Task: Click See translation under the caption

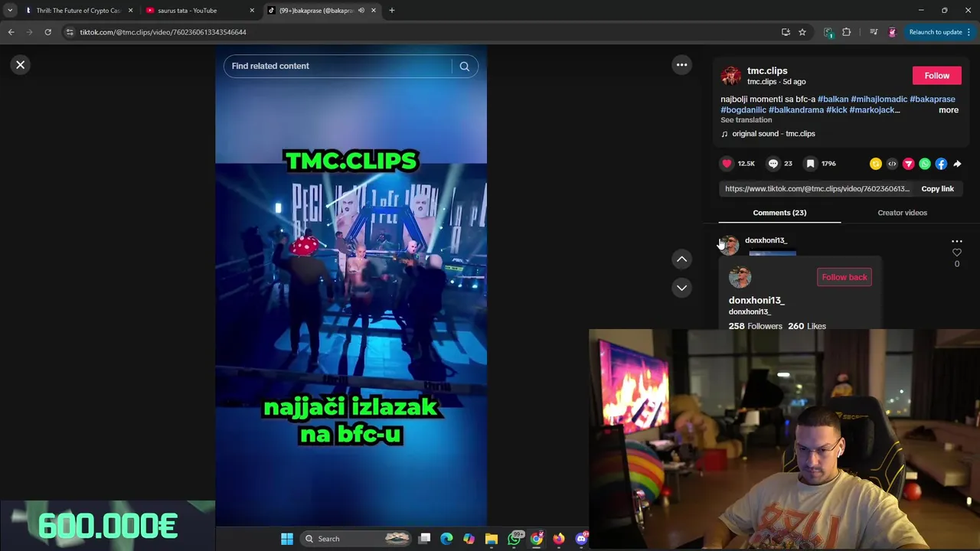Action: click(x=746, y=120)
